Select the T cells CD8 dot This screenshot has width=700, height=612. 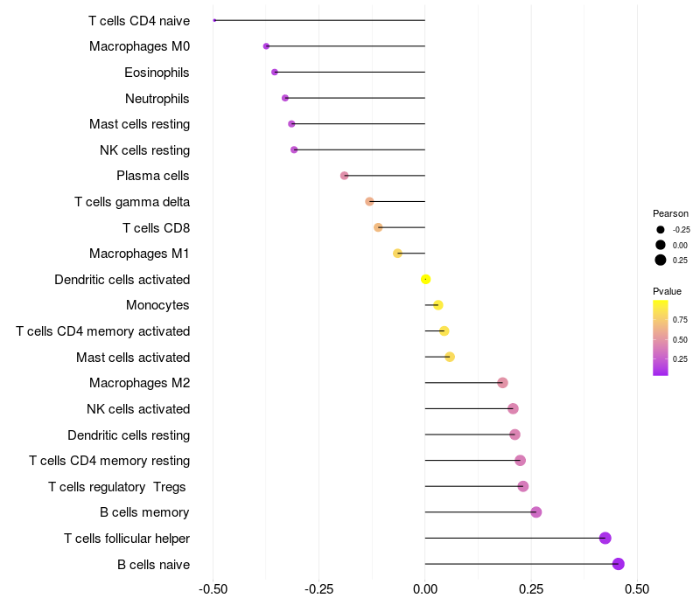pos(378,227)
